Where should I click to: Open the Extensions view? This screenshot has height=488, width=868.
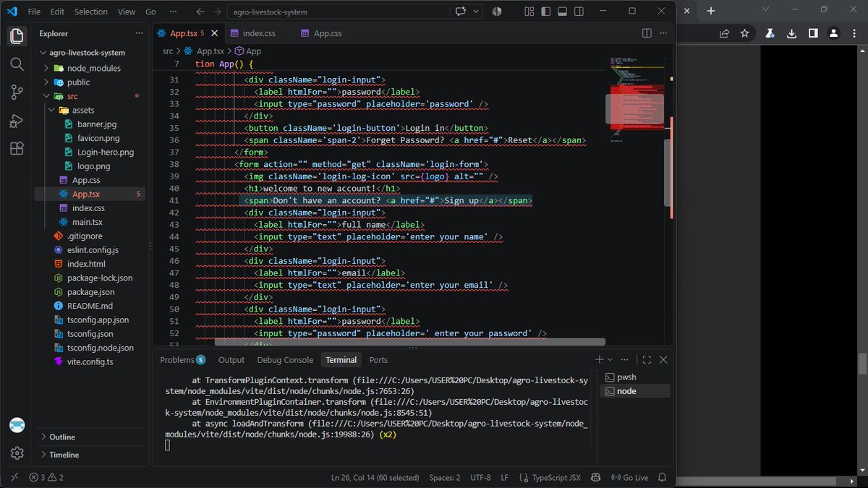17,148
